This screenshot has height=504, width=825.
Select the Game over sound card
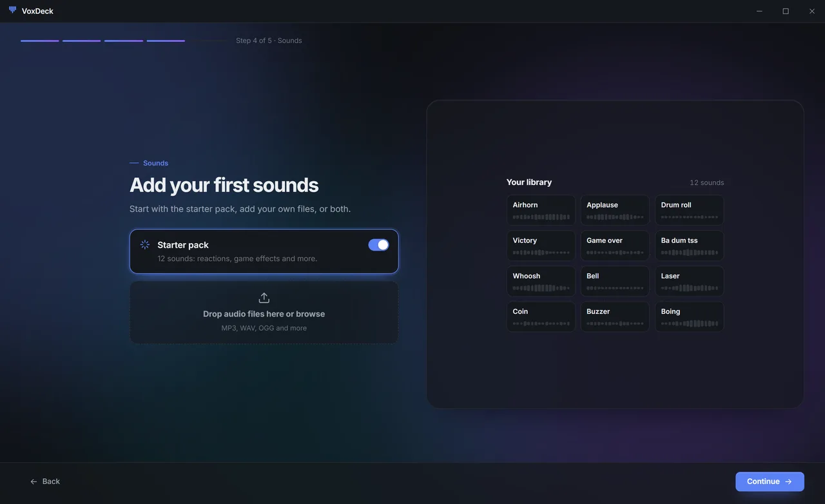[615, 246]
